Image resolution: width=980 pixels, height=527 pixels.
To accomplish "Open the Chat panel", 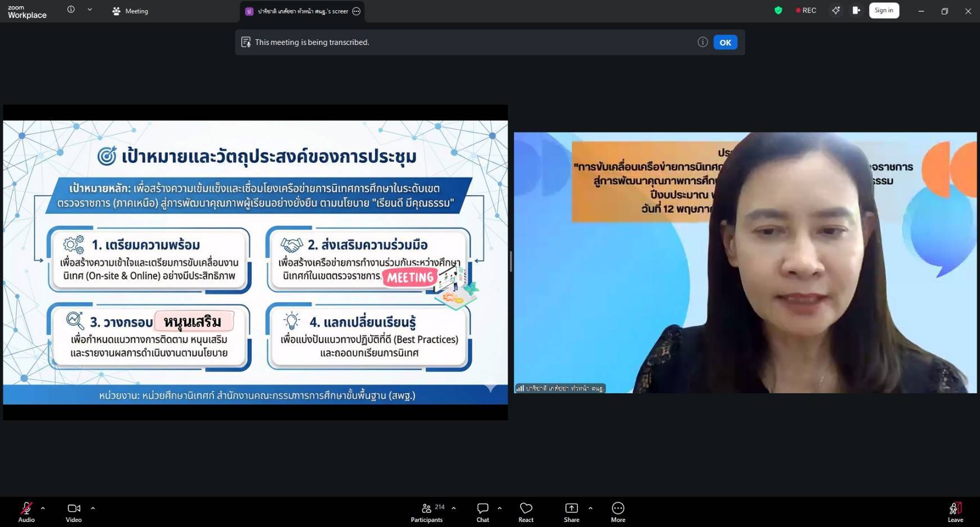I will 482,512.
